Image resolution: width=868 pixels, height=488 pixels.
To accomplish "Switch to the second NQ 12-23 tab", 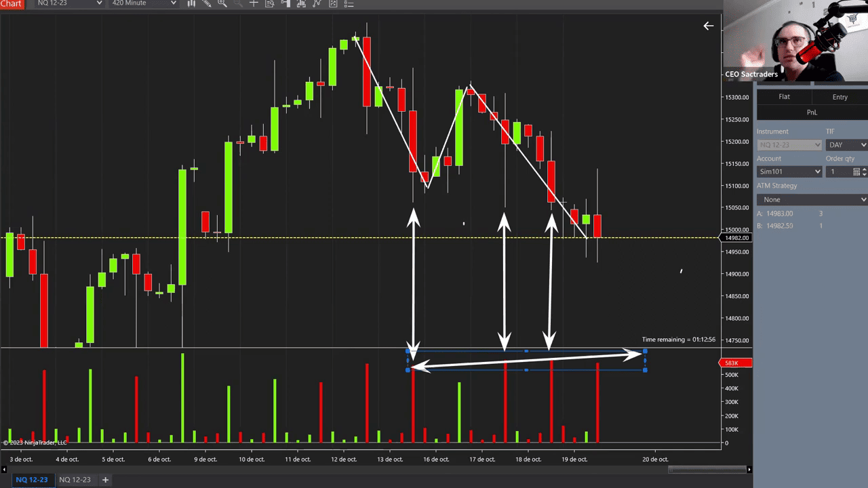I will coord(75,480).
